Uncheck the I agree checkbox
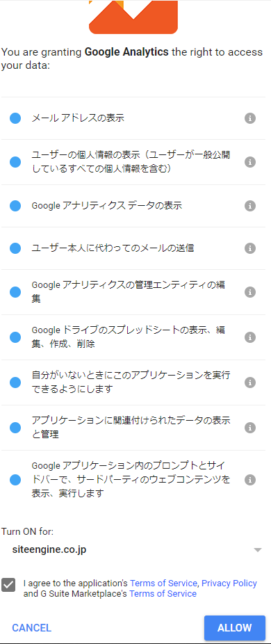 coord(8,584)
